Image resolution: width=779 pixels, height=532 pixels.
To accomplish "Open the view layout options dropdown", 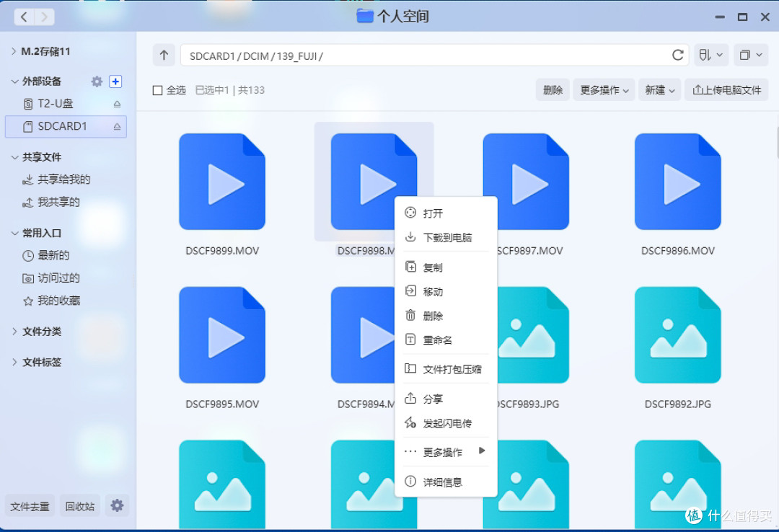I will tap(711, 55).
